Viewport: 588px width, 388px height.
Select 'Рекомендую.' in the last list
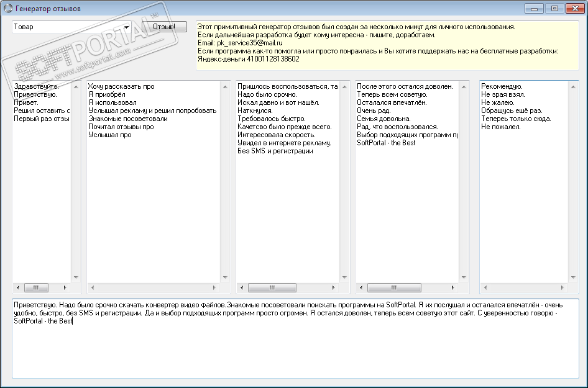502,86
